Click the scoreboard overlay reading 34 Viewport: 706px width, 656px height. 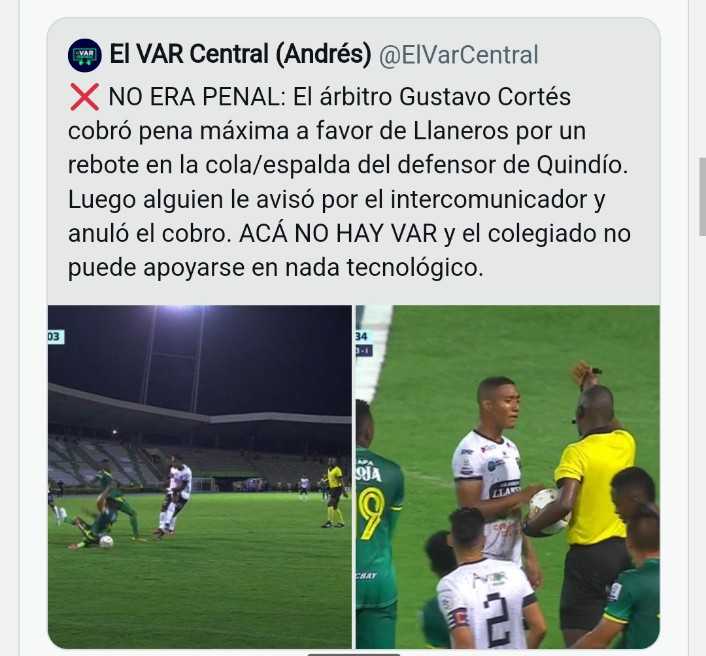pyautogui.click(x=362, y=336)
